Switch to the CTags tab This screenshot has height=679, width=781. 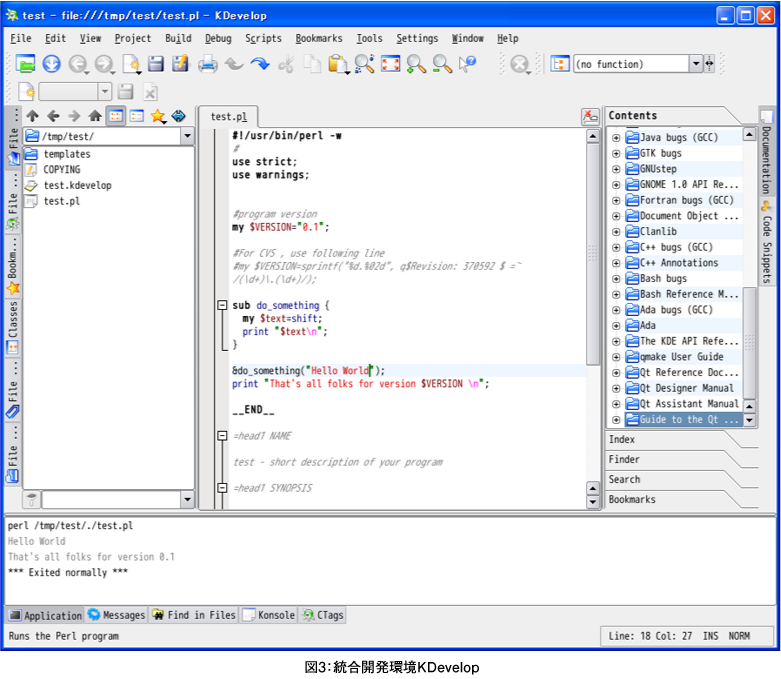pyautogui.click(x=324, y=615)
